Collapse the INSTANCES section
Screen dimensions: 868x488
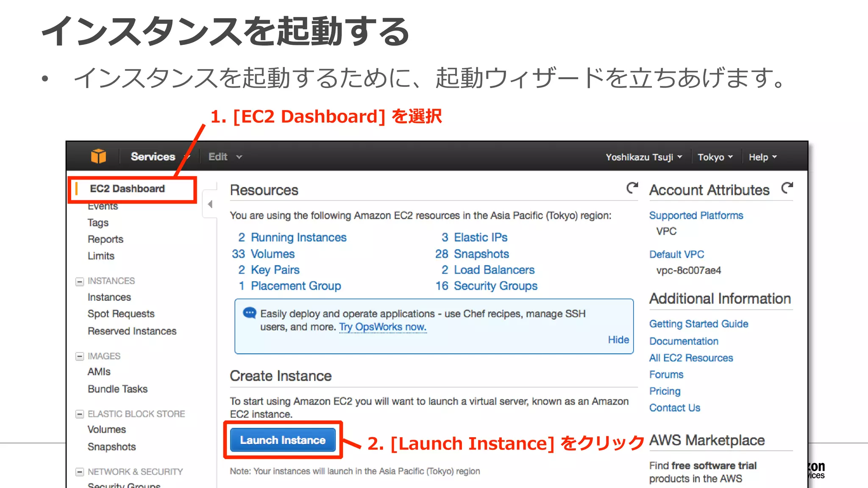pos(79,281)
